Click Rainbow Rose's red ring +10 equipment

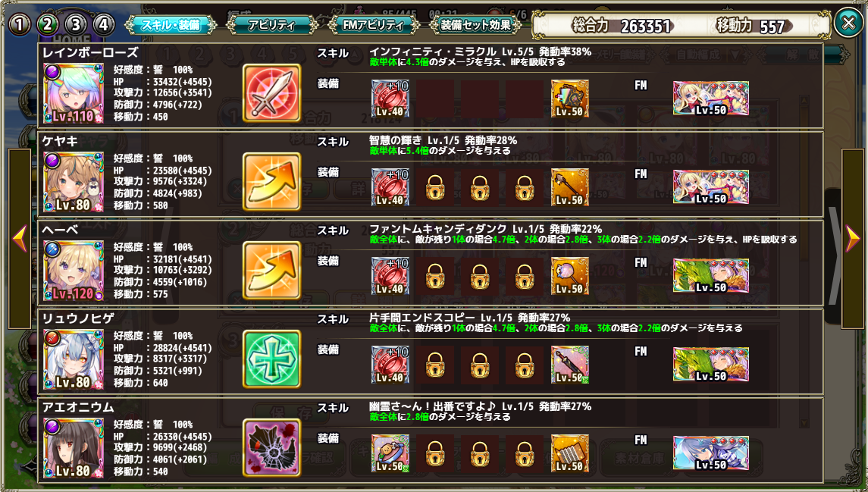click(390, 99)
